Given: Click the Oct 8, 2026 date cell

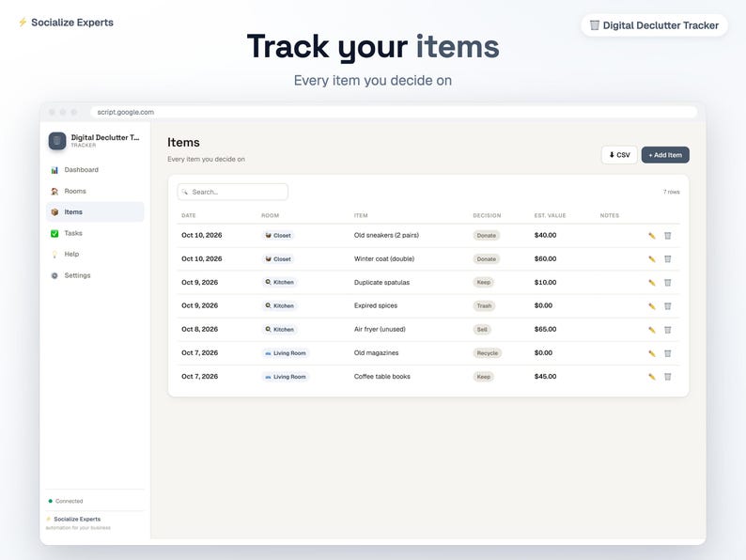Looking at the screenshot, I should coord(200,329).
